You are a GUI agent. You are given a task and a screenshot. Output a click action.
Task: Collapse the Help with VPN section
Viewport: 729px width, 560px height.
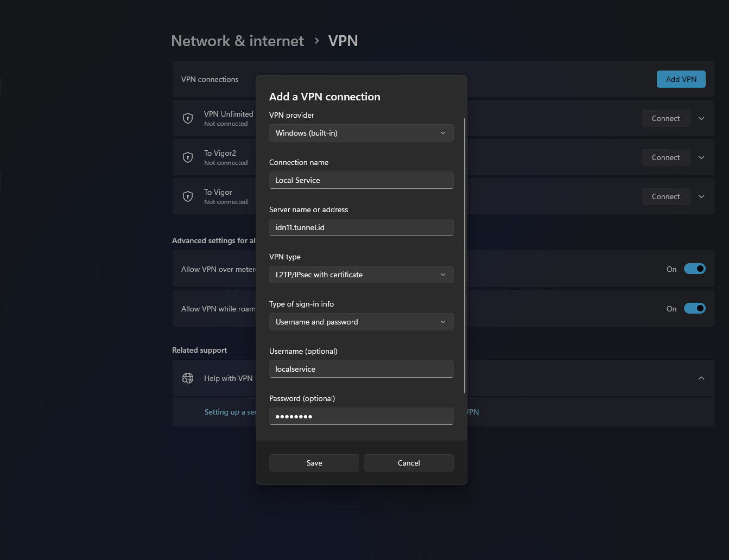701,378
